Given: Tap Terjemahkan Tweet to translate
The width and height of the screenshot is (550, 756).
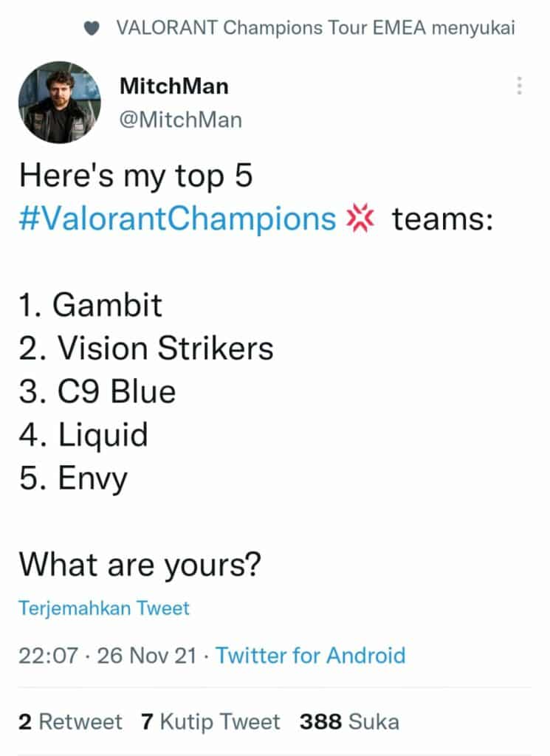Looking at the screenshot, I should (104, 608).
